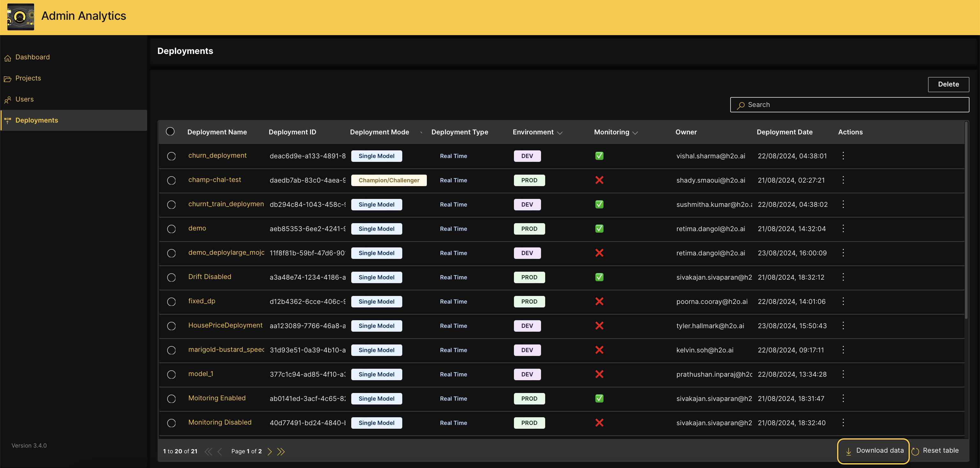Click the download icon next to Download data

point(848,451)
